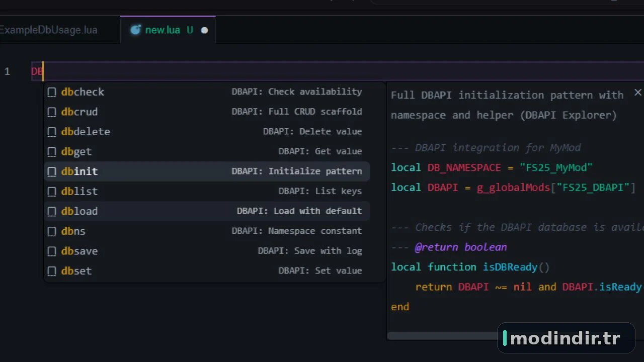Click "DBAPI: Check availability" description
644x362 pixels.
point(297,92)
